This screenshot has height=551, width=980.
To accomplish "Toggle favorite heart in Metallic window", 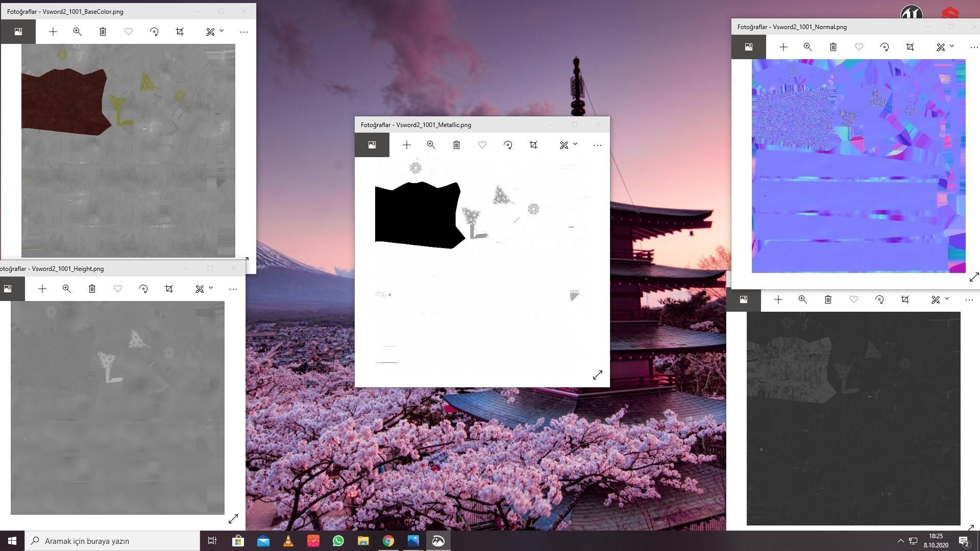I will [x=482, y=145].
